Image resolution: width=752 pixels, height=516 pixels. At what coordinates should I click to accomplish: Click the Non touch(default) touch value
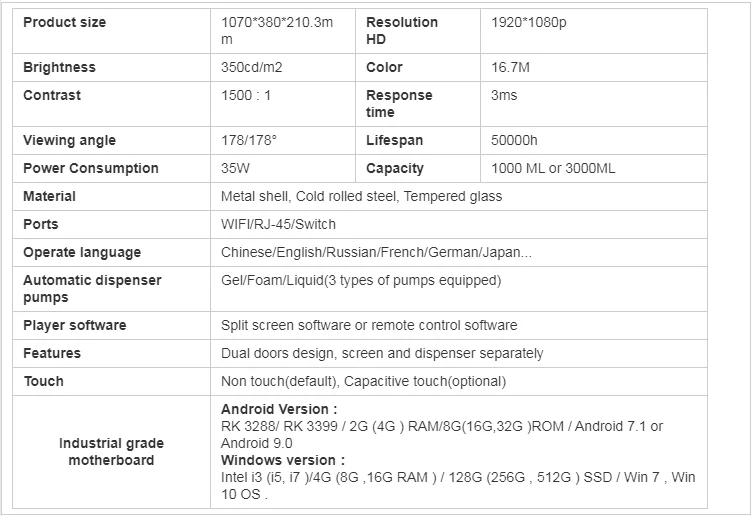(363, 381)
